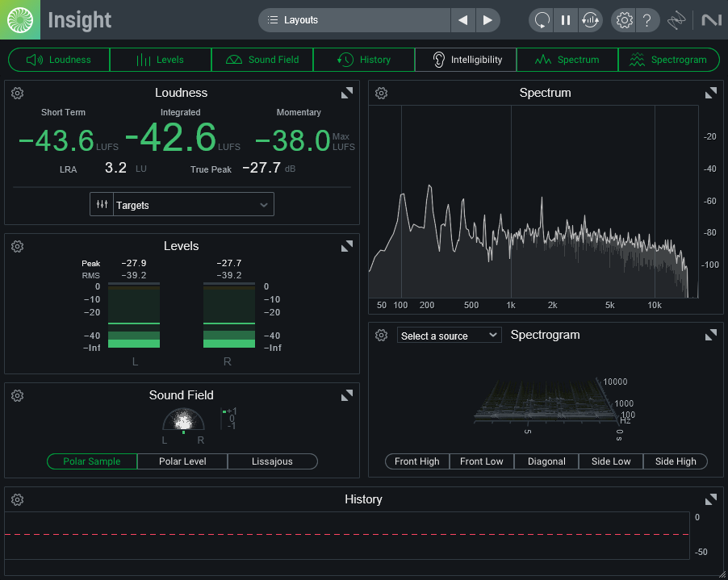Screen dimensions: 728x580
Task: Open the Select a source dropdown
Action: click(449, 335)
